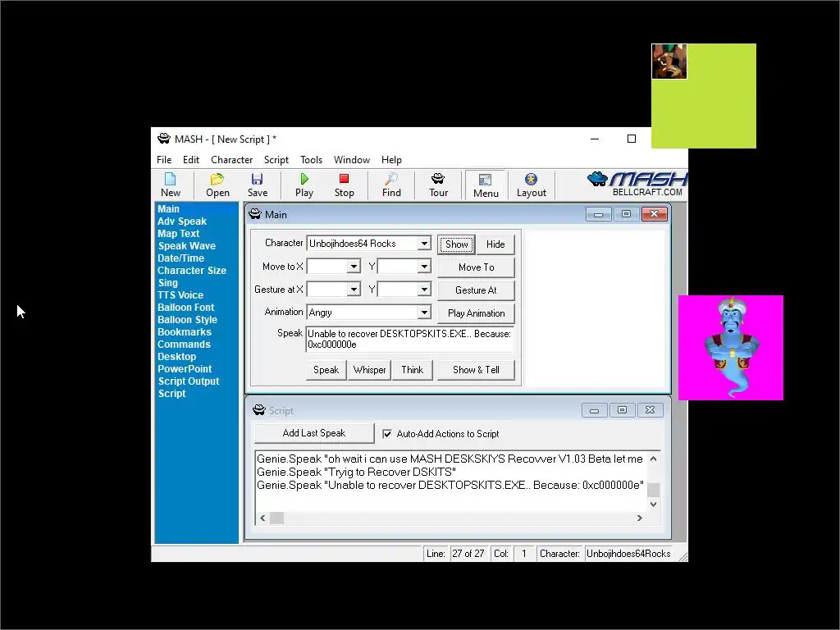Image resolution: width=840 pixels, height=630 pixels.
Task: Open the Move to Y dropdown
Action: tap(424, 267)
